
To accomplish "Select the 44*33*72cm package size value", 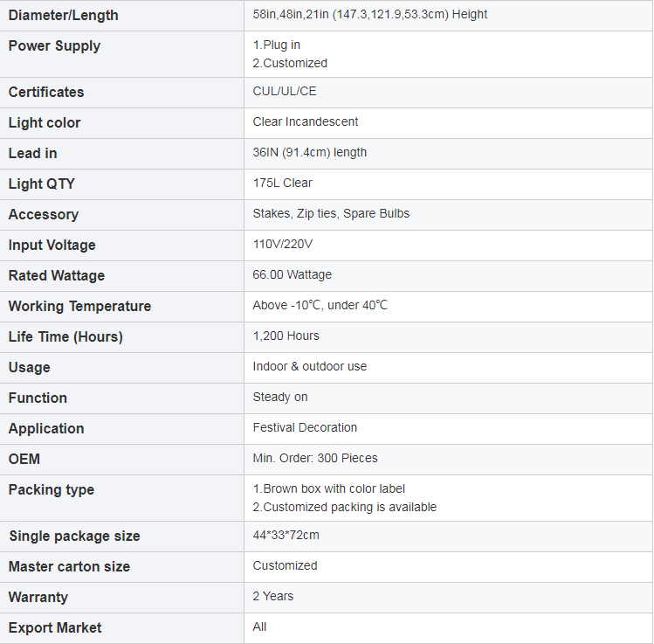I will tap(286, 535).
